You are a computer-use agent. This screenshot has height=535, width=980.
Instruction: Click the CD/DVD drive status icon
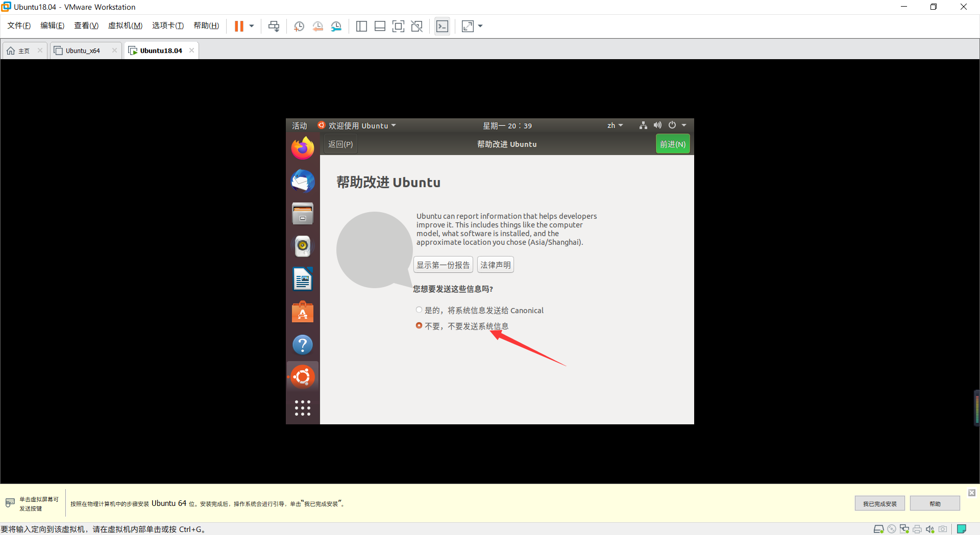tap(892, 529)
